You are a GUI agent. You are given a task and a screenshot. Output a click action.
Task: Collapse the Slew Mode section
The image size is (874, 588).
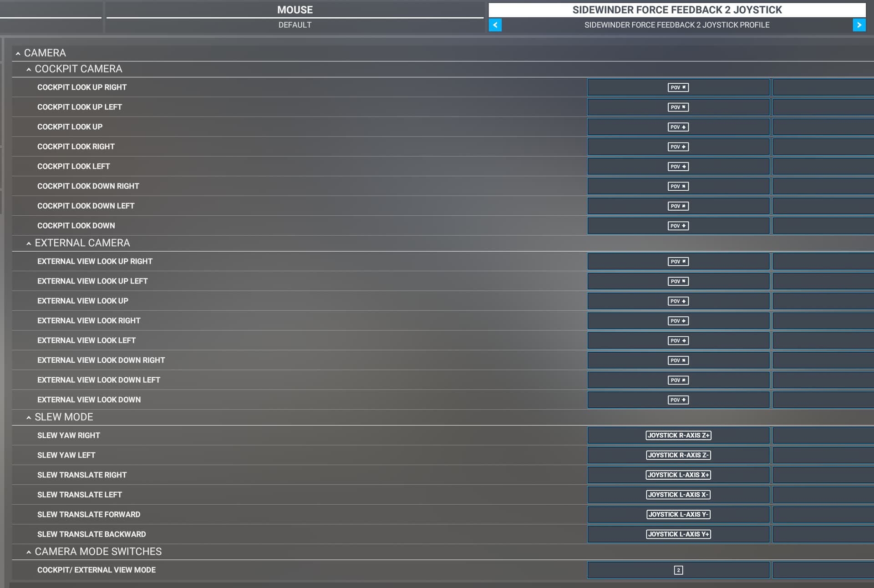click(x=29, y=417)
